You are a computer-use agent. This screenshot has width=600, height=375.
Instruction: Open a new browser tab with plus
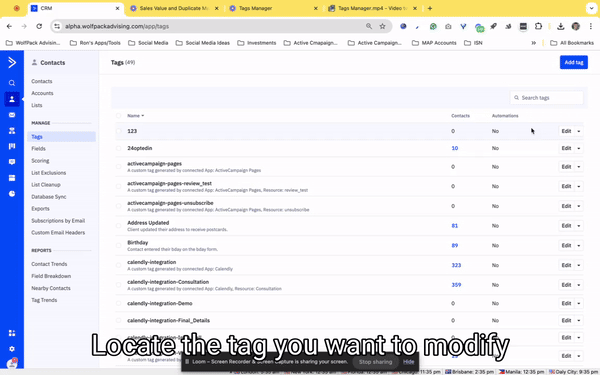(430, 8)
